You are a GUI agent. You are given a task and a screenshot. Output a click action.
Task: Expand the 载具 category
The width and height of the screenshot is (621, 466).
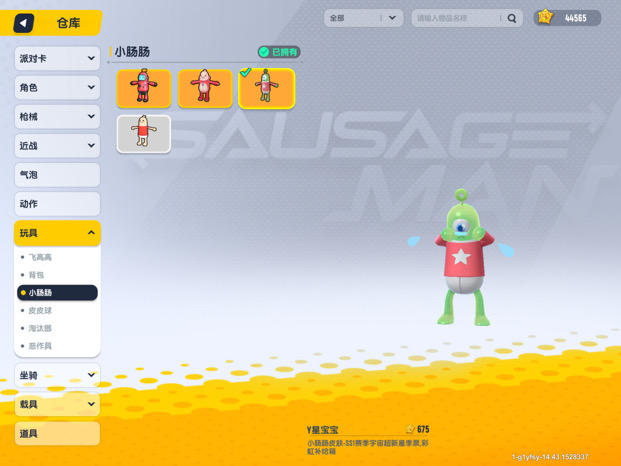pos(57,404)
